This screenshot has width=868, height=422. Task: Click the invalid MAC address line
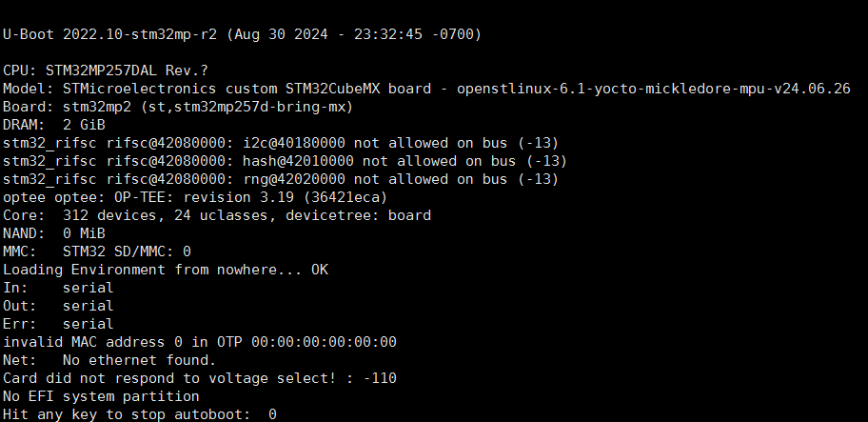pyautogui.click(x=200, y=342)
